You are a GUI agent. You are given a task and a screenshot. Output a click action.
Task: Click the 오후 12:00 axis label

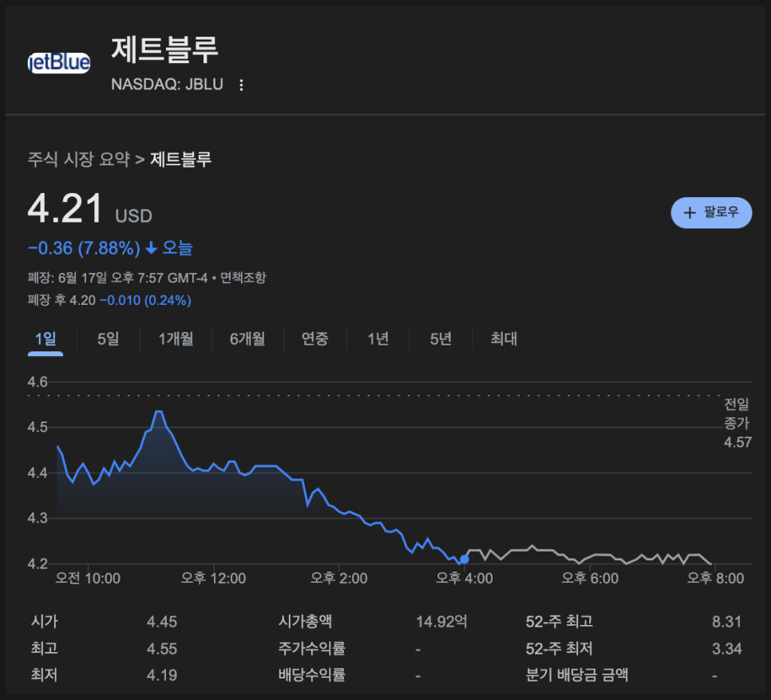(213, 579)
